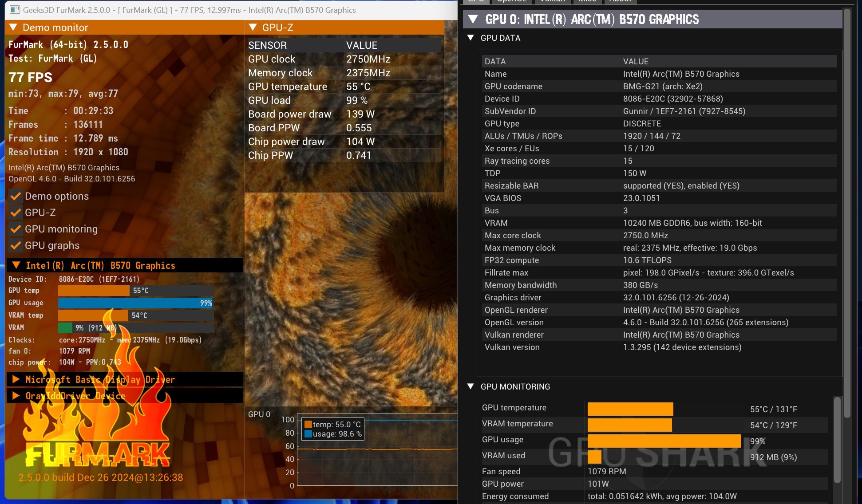
Task: Select the GPU codename BMG-G21 row
Action: (659, 86)
